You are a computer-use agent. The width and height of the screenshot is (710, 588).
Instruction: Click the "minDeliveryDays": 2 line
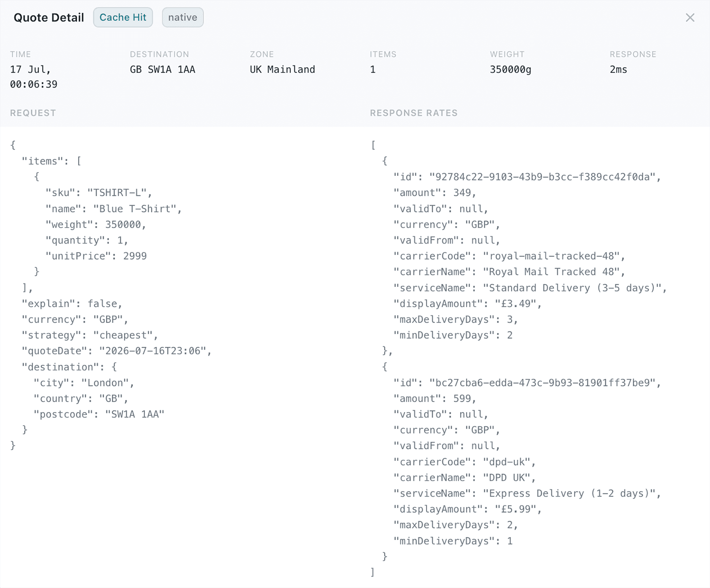[453, 335]
